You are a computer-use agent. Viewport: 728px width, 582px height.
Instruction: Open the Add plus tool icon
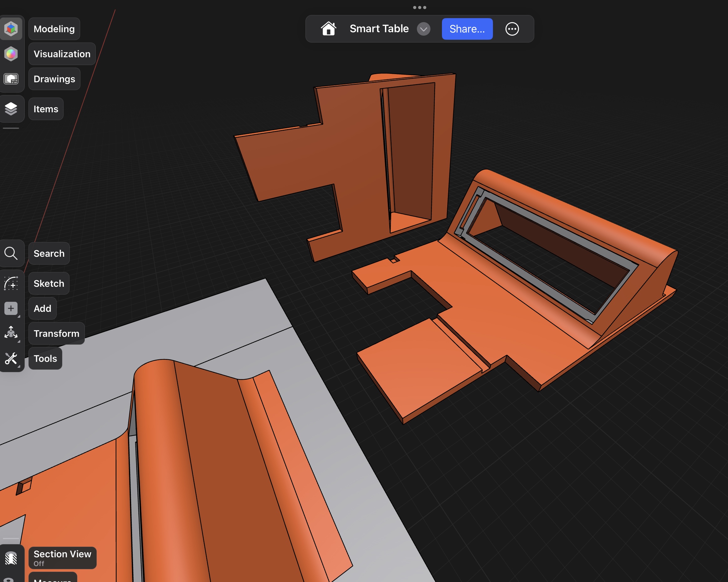point(11,308)
